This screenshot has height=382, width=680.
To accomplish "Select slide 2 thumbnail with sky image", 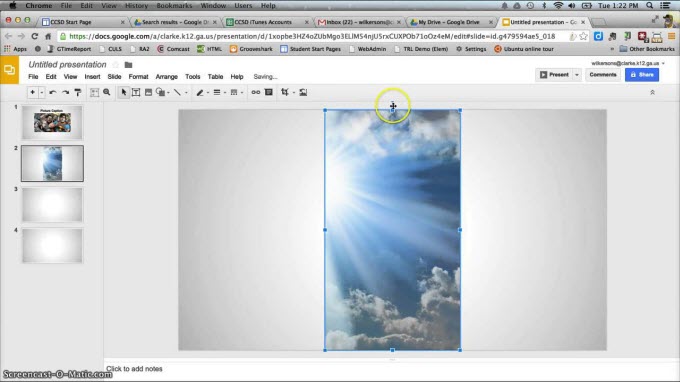I will [x=52, y=163].
